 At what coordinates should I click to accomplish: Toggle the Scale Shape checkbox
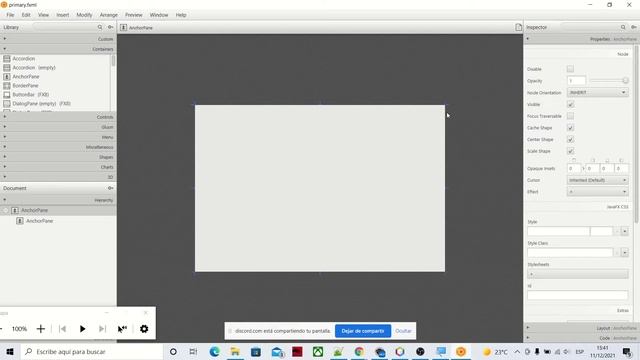point(570,151)
